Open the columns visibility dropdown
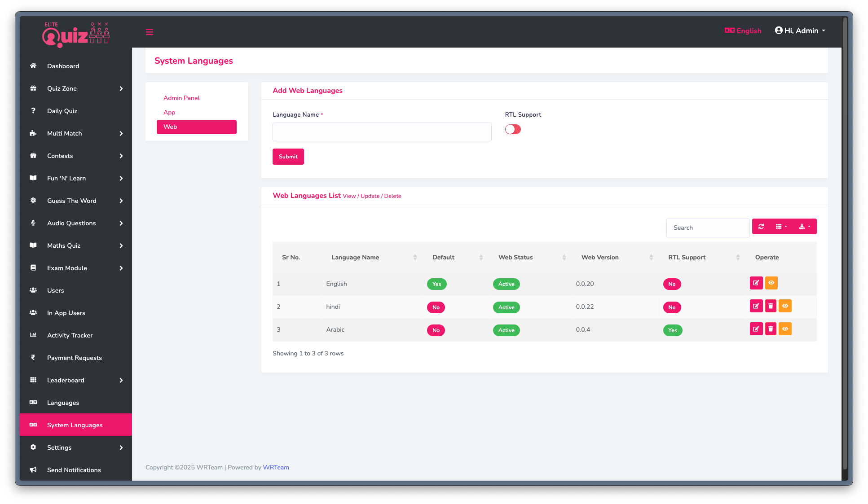This screenshot has width=868, height=504. [781, 227]
